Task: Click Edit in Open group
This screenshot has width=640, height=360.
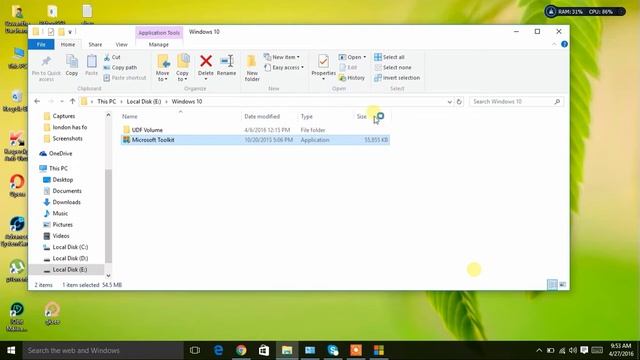Action: [x=348, y=67]
